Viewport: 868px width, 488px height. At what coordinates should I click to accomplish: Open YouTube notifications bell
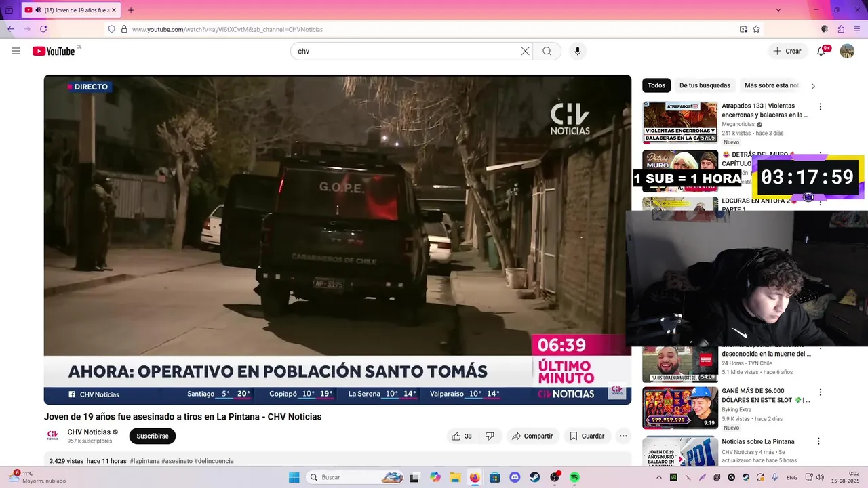coord(821,51)
